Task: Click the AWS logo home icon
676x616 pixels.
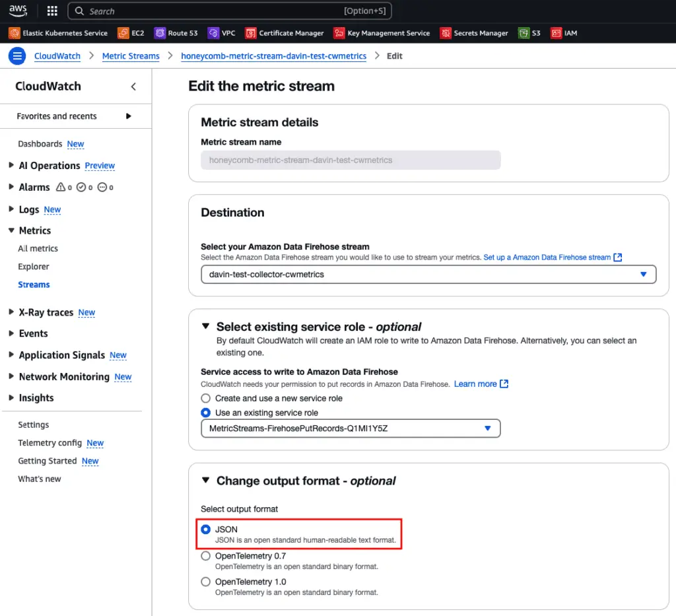Action: [18, 11]
